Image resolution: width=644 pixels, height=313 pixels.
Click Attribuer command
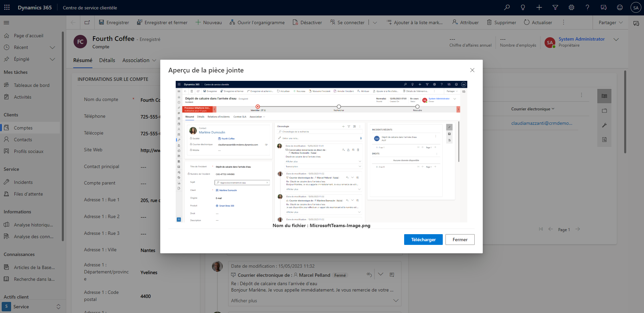pos(465,22)
